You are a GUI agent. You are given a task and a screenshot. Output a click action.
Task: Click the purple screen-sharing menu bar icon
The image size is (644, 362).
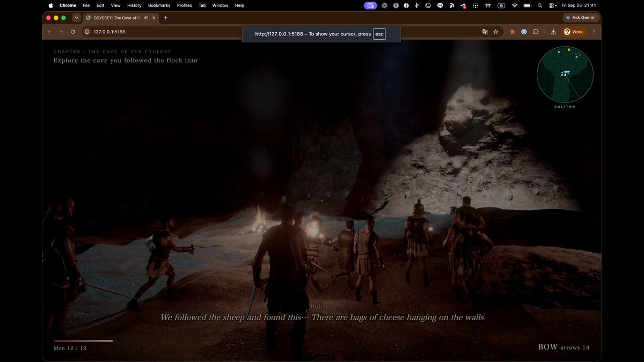click(x=370, y=5)
